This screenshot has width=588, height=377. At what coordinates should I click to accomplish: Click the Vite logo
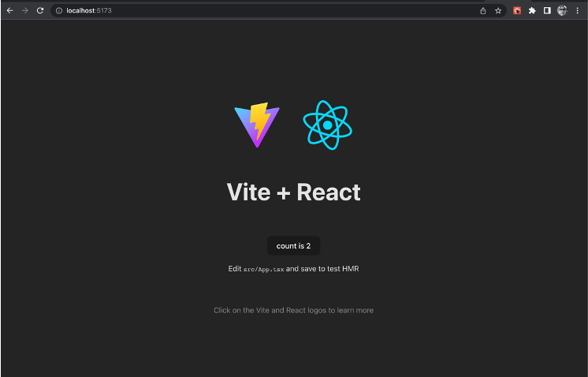coord(257,125)
